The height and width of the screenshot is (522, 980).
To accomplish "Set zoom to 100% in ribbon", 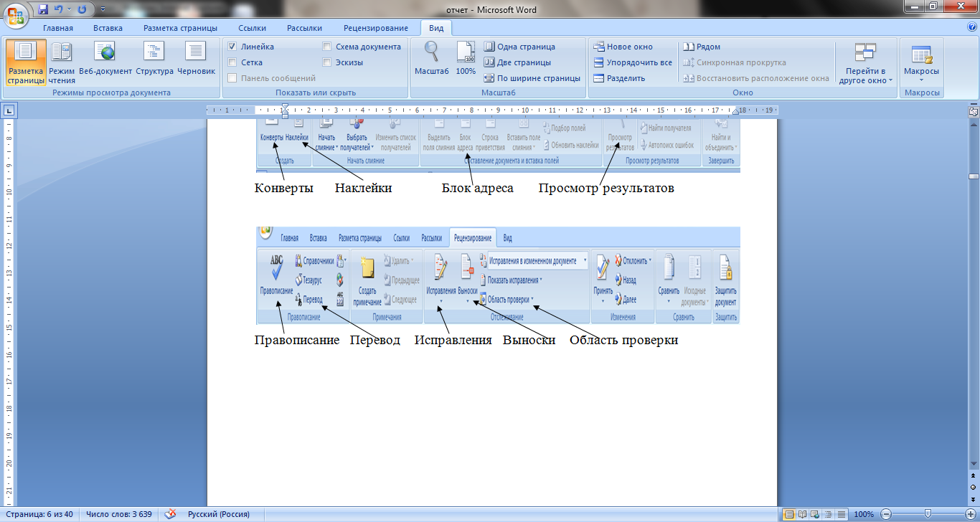I will pyautogui.click(x=466, y=60).
